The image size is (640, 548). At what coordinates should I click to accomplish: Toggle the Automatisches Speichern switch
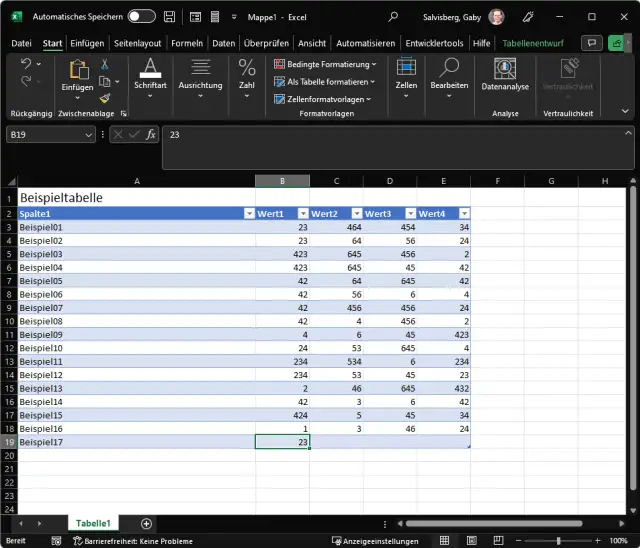pyautogui.click(x=141, y=17)
